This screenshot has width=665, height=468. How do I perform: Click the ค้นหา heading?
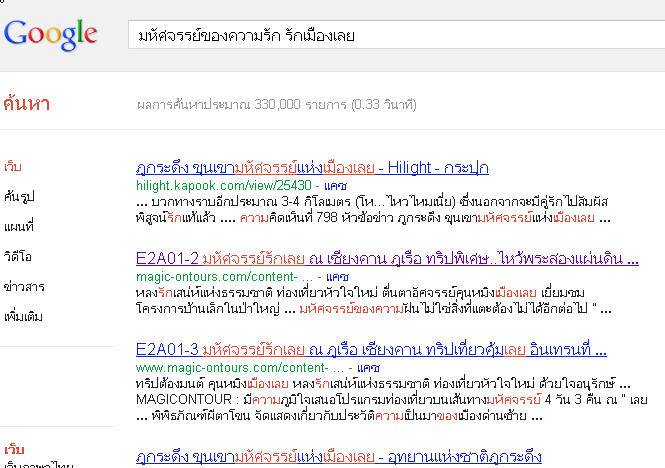26,104
